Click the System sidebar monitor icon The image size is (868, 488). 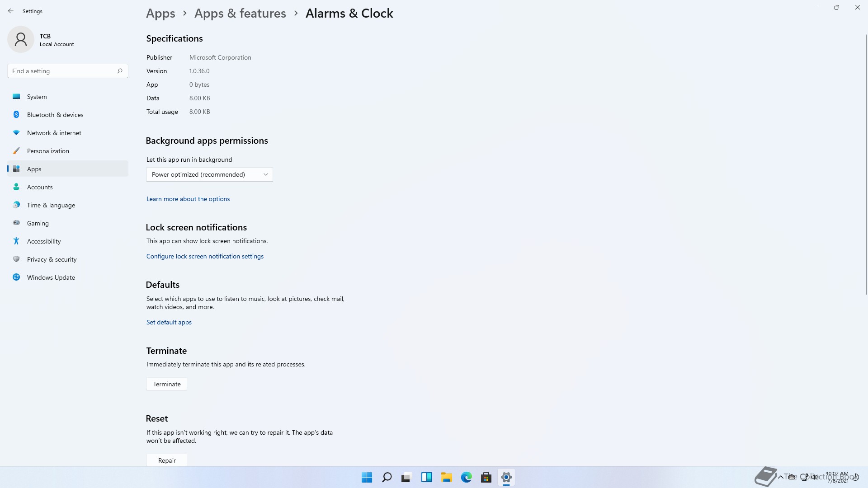click(16, 97)
